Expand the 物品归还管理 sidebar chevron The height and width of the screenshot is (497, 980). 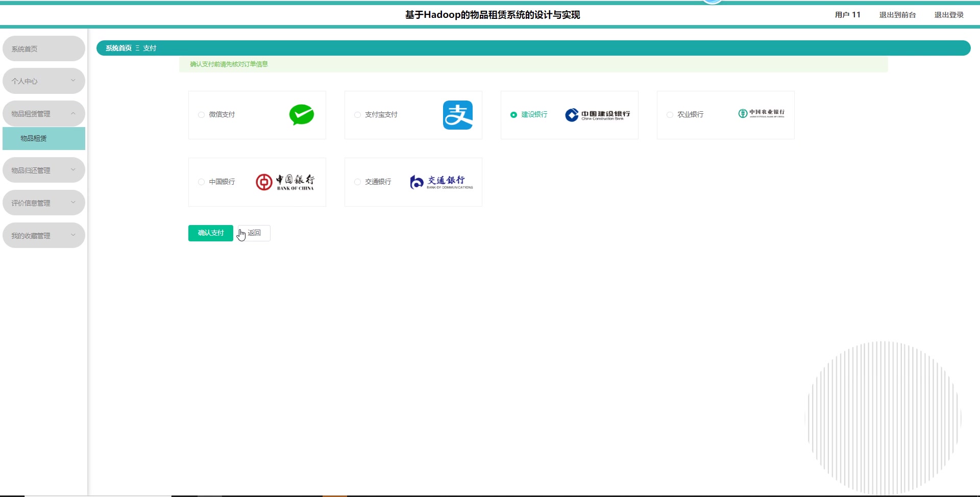(x=73, y=170)
